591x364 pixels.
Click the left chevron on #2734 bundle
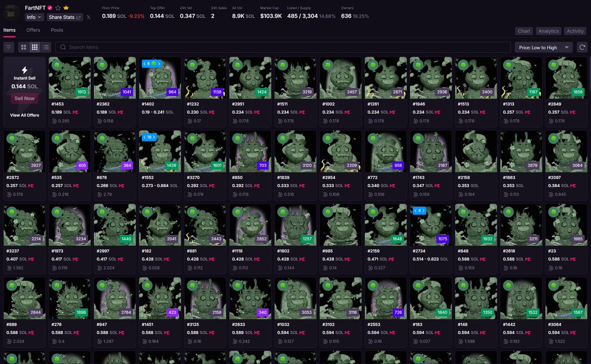point(416,211)
